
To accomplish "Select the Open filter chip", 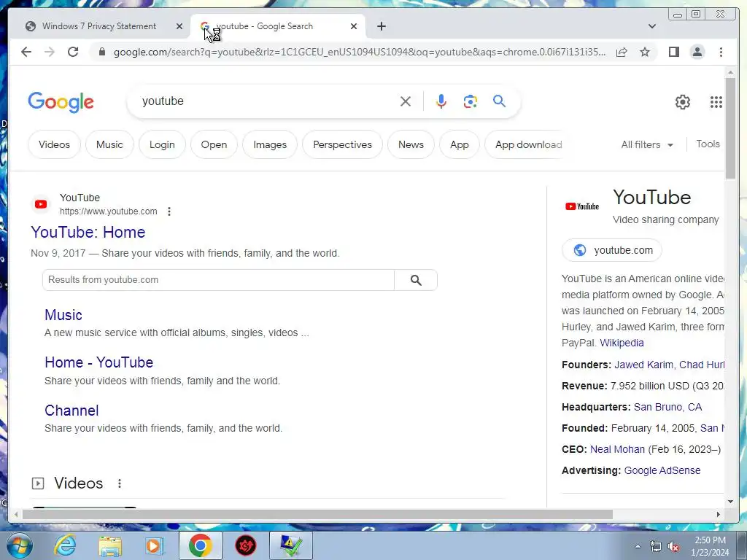I will pos(214,145).
